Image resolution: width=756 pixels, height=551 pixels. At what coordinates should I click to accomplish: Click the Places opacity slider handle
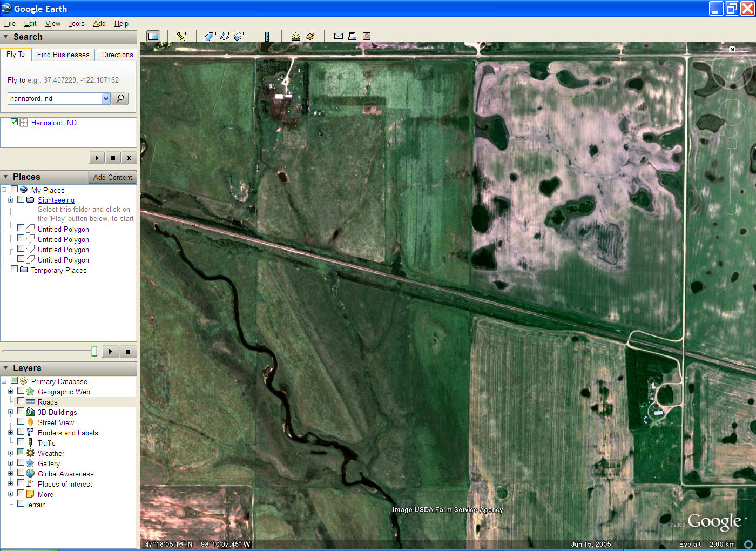point(94,352)
